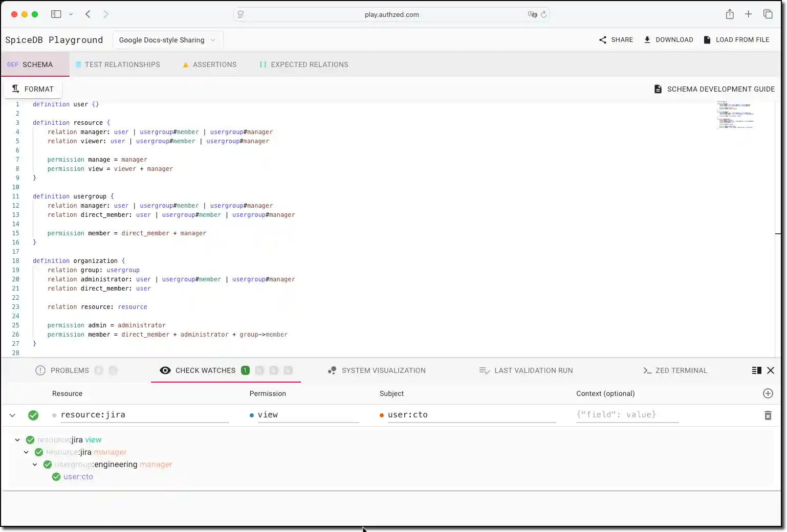
Task: Open the Share options in the playground toolbar
Action: [x=602, y=39]
